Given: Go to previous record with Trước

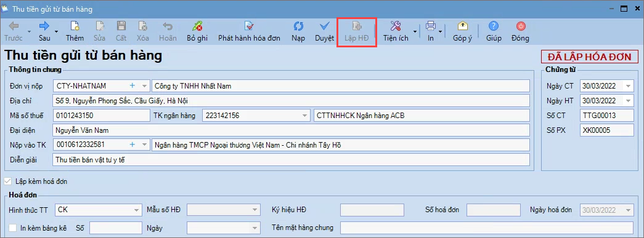Looking at the screenshot, I should click(x=14, y=31).
